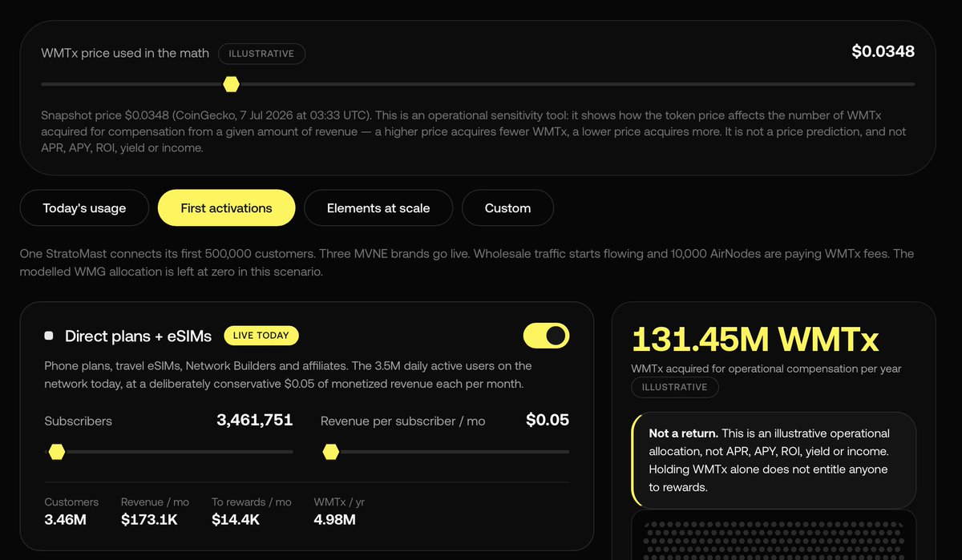Click the Snapshot price description paragraph
The height and width of the screenshot is (560, 962).
click(473, 131)
